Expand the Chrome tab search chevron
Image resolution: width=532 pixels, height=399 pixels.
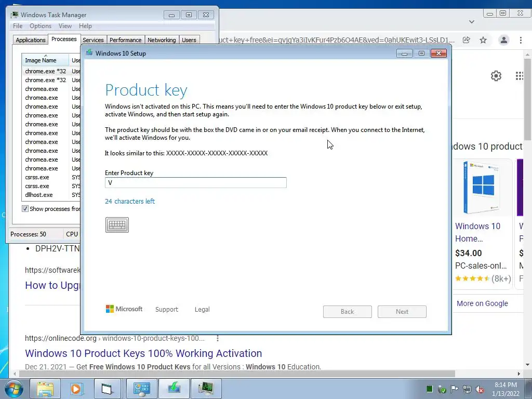click(x=472, y=22)
